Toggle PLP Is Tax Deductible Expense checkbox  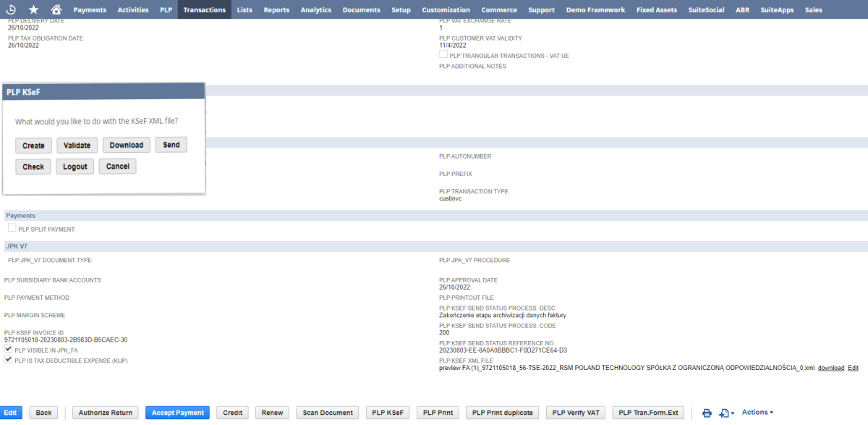pyautogui.click(x=9, y=359)
